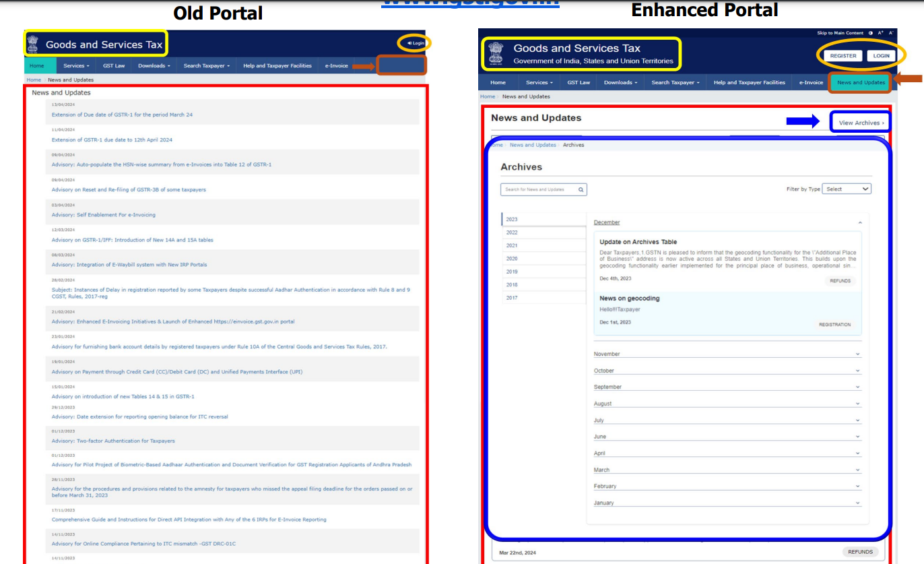Open GST Law in Enhanced Portal menu
The image size is (924, 564).
click(579, 82)
